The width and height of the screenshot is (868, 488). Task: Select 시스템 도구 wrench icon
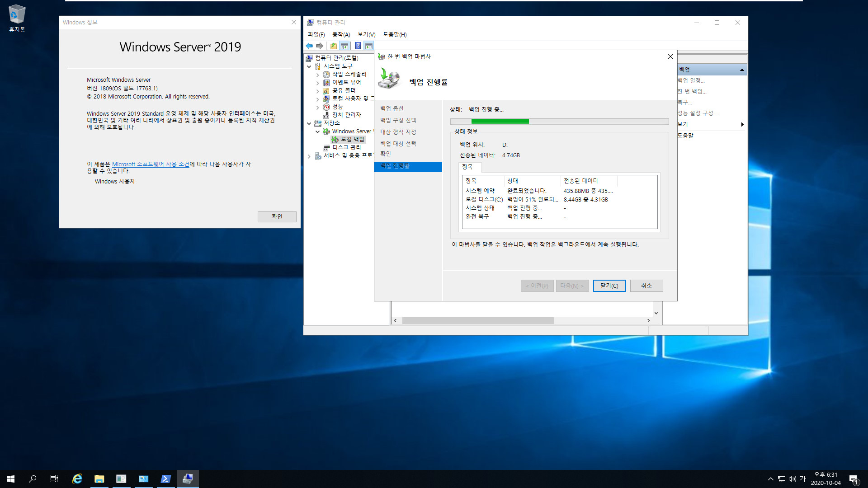click(318, 66)
